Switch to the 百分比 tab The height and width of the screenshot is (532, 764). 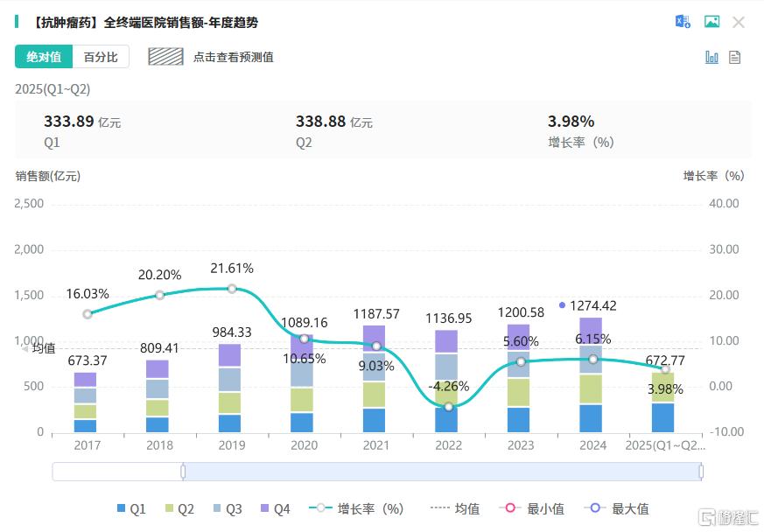(101, 57)
